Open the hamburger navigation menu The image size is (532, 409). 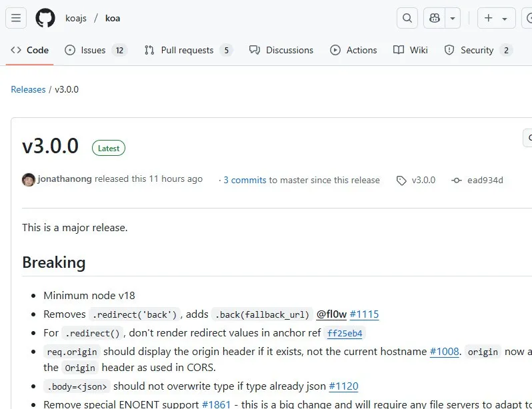[x=16, y=18]
